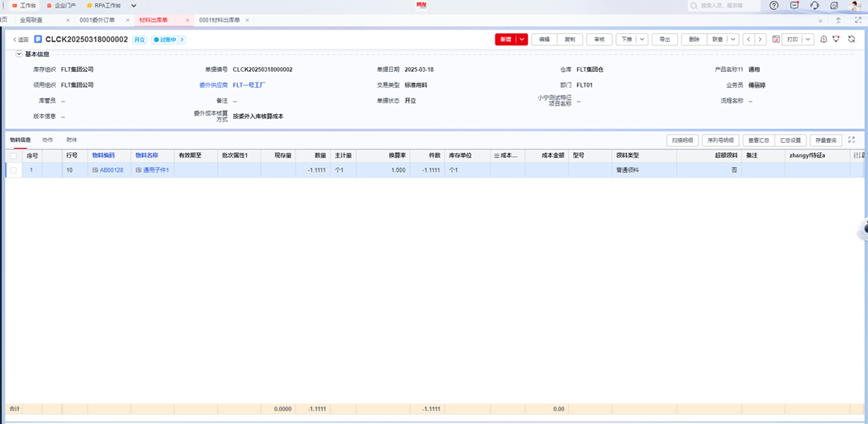Click the icon before AB00128 material code
This screenshot has width=868, height=424.
(95, 170)
